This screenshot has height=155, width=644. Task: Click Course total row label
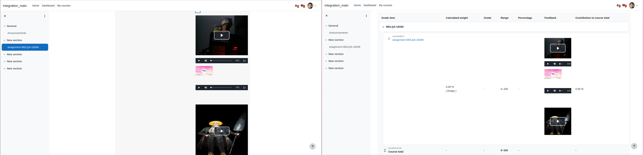[396, 152]
